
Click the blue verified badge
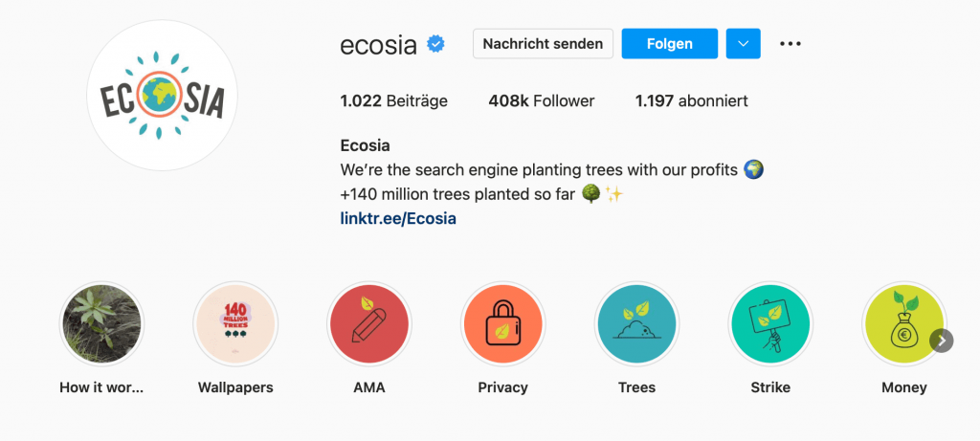(x=436, y=44)
